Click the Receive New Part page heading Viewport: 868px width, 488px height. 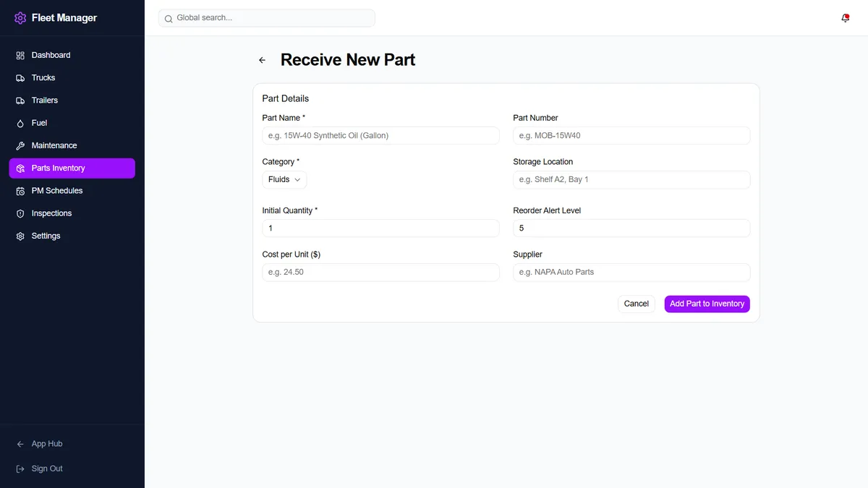tap(348, 60)
